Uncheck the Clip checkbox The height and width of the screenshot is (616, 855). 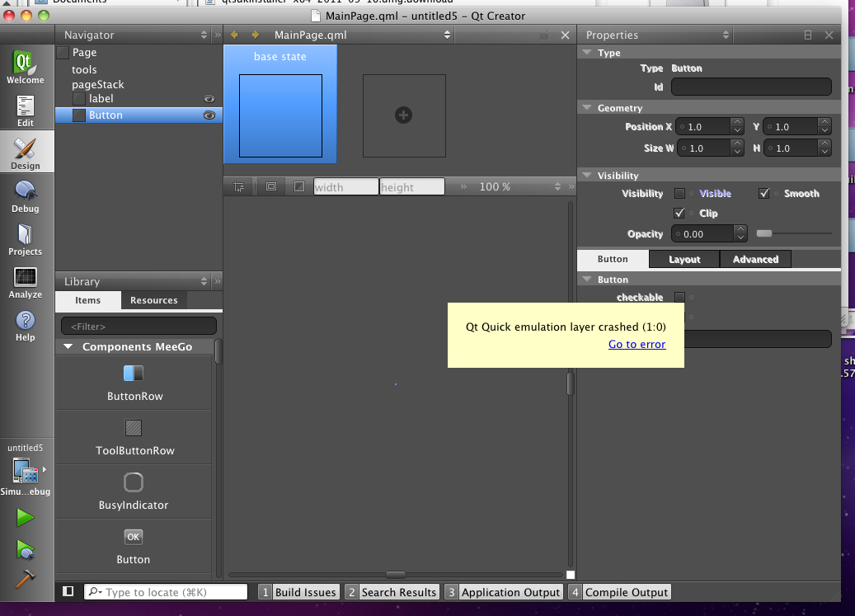[679, 213]
